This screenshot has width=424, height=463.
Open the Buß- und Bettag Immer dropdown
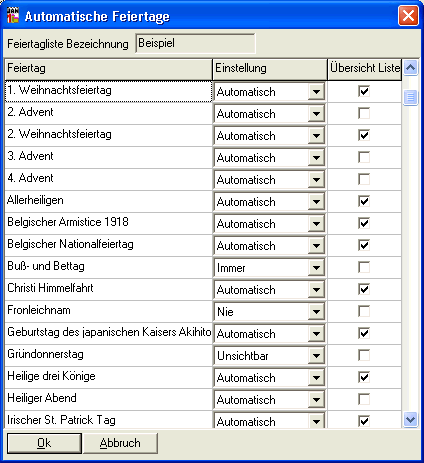click(316, 267)
